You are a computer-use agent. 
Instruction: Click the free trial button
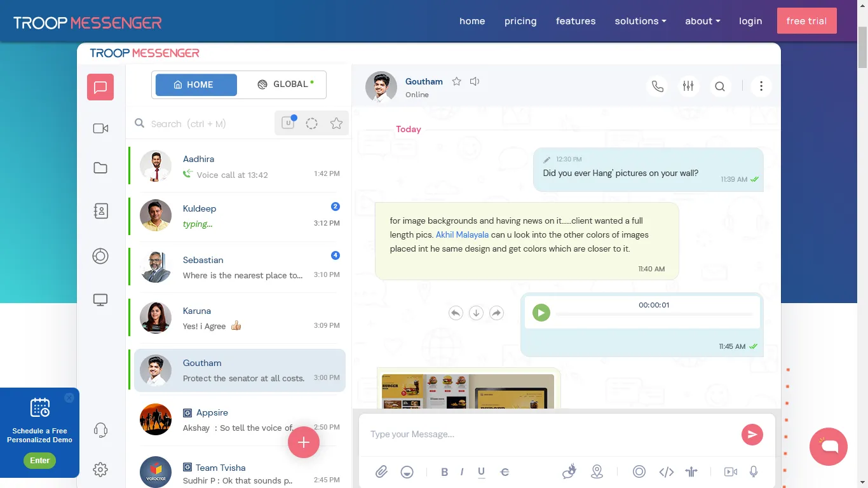tap(807, 21)
